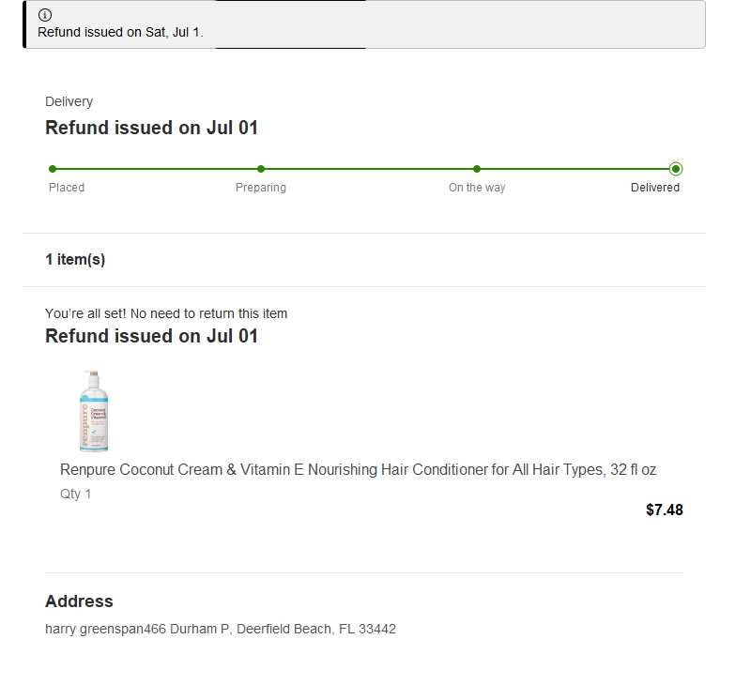Open the Renpure conditioner product thumbnail
Screen dimensions: 751x700
[x=94, y=411]
